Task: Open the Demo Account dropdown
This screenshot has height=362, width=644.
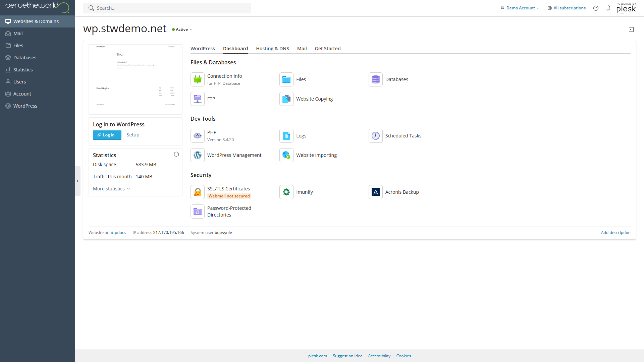Action: (x=520, y=8)
